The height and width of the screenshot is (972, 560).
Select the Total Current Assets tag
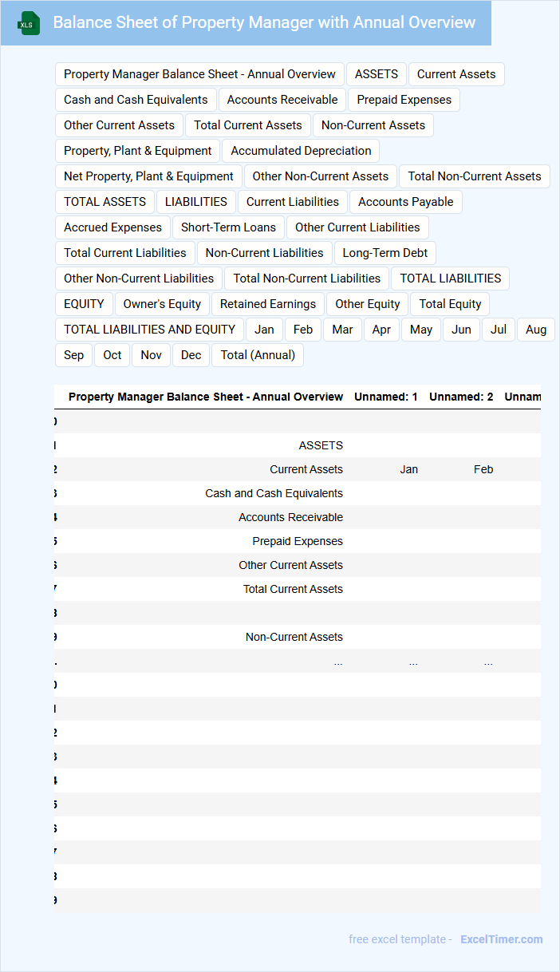click(x=248, y=125)
